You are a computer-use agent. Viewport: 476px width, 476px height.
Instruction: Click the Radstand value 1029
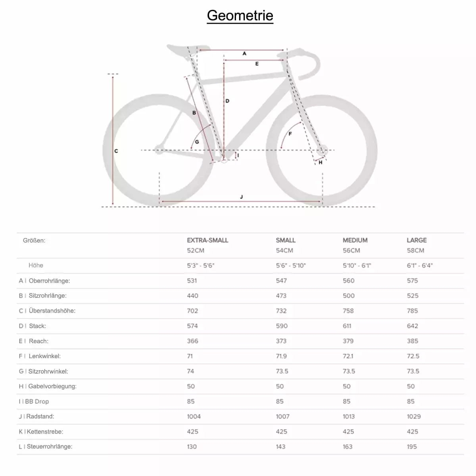tap(414, 416)
